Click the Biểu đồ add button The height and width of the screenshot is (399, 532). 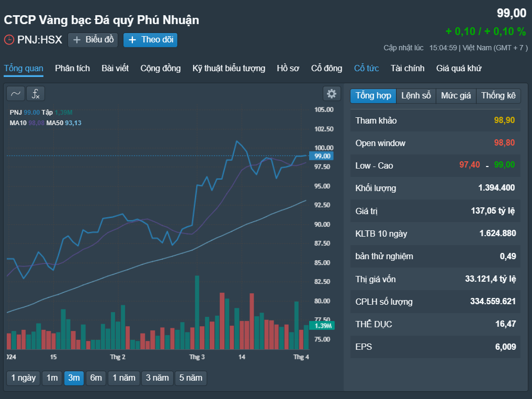[x=93, y=40]
